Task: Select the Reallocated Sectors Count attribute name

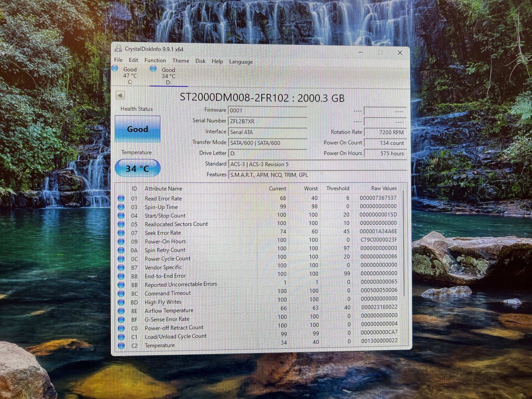Action: pos(176,224)
